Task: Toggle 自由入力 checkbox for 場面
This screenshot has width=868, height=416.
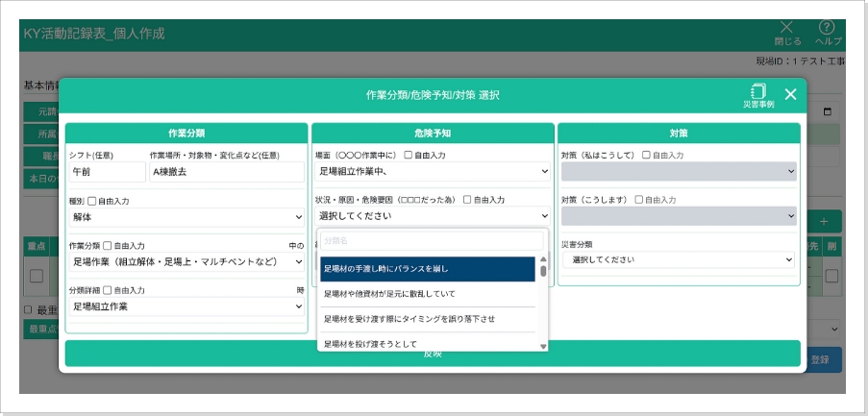Action: coord(409,155)
